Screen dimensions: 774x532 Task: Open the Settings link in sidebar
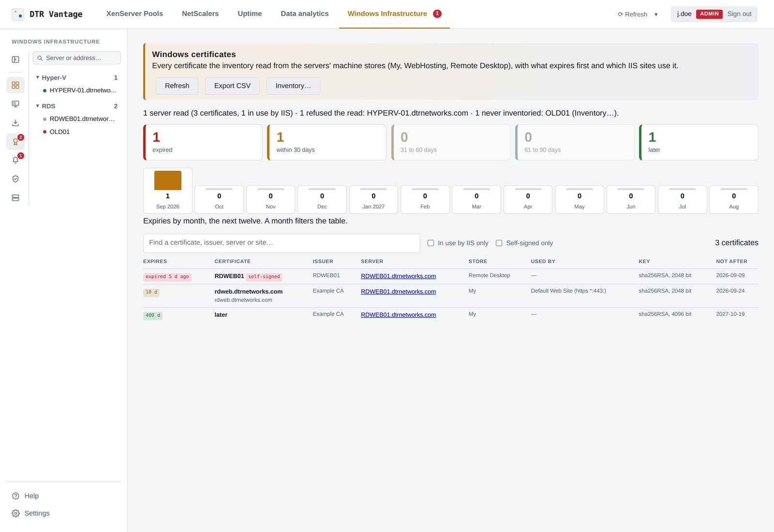click(37, 513)
